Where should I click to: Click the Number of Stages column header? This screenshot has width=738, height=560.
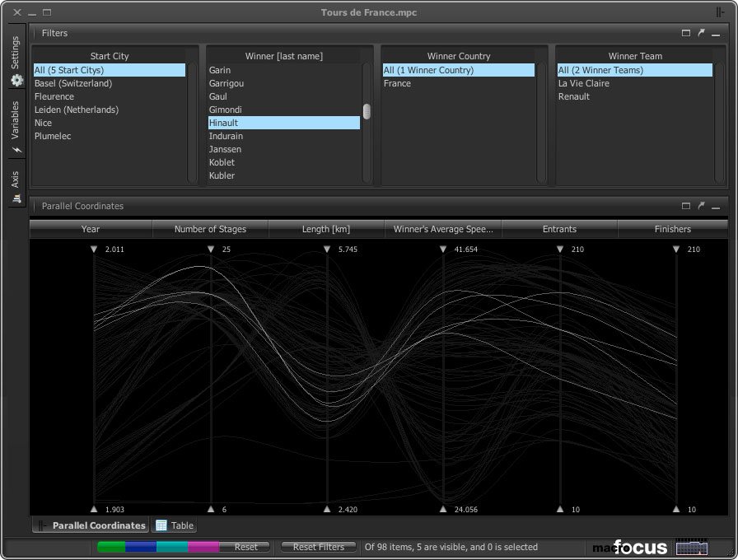coord(210,229)
